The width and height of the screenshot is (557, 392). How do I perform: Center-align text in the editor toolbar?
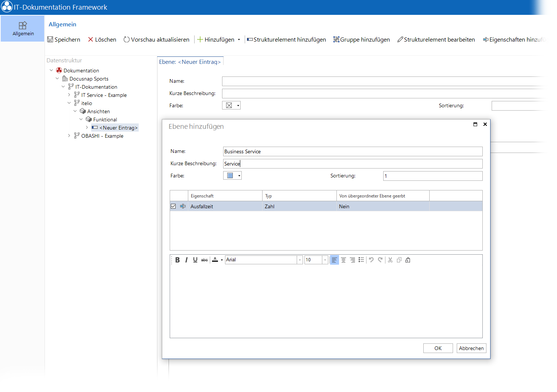click(343, 260)
